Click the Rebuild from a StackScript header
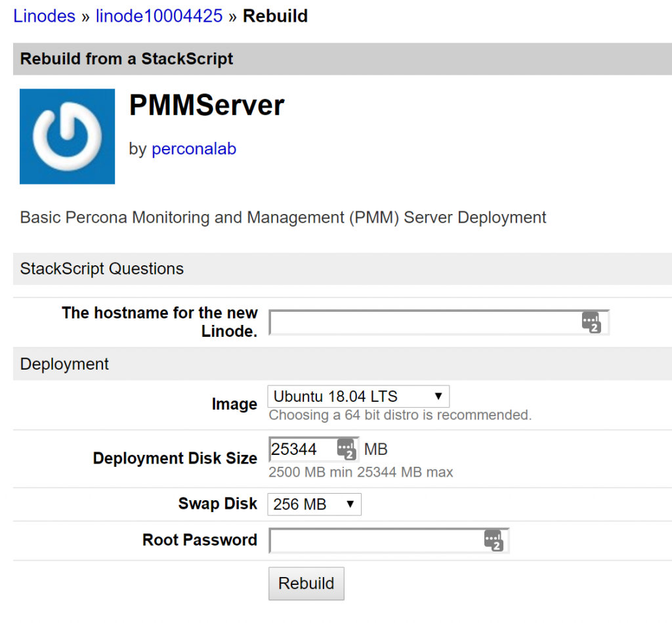This screenshot has width=672, height=623. (126, 58)
